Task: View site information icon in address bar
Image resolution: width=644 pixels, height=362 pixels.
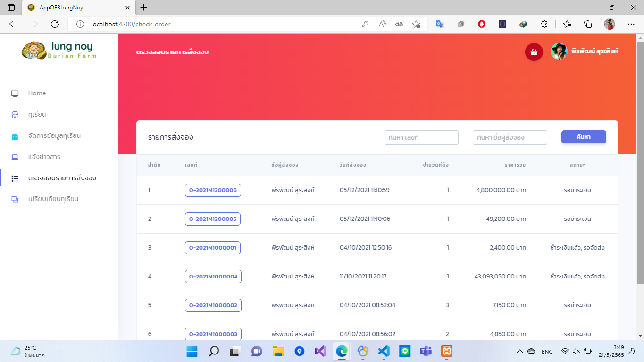Action: point(80,24)
